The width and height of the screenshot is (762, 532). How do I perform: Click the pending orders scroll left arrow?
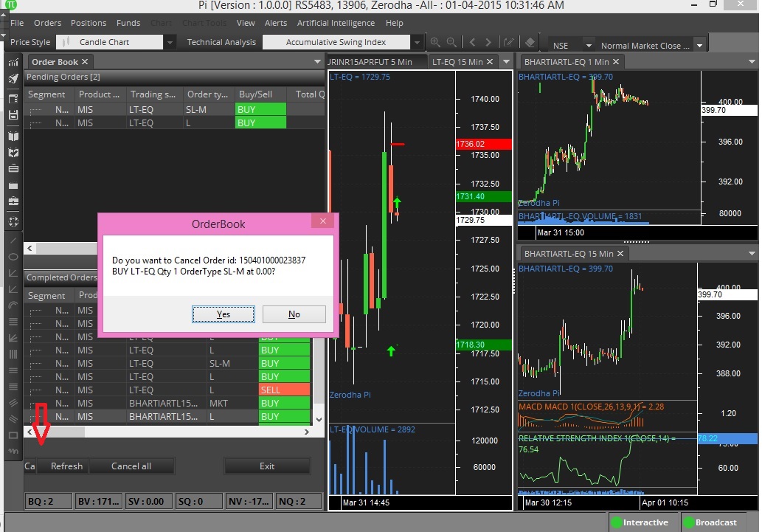[x=30, y=248]
